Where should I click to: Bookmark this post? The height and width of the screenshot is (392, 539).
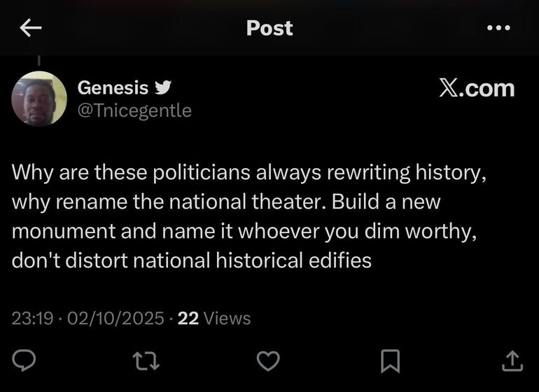click(x=389, y=360)
